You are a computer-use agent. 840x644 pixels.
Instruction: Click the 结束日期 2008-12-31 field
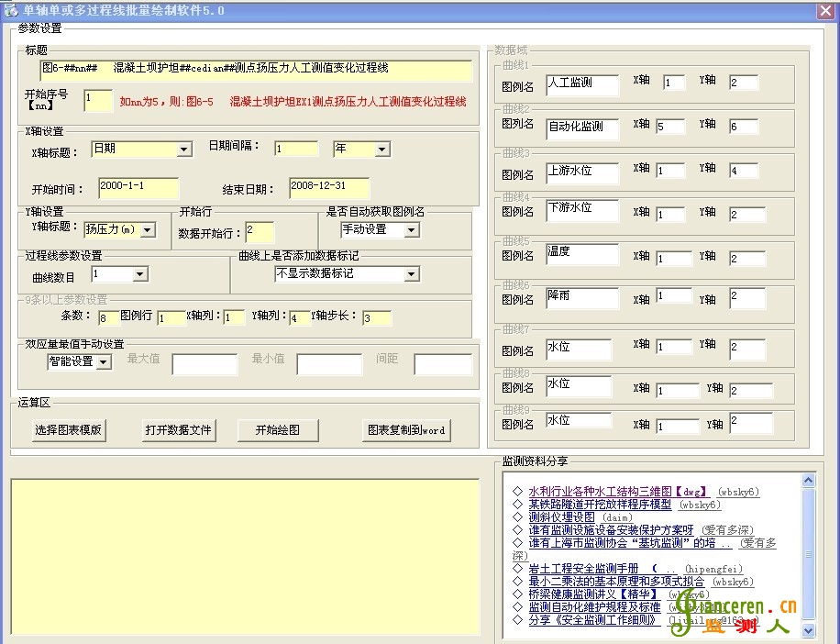click(329, 188)
